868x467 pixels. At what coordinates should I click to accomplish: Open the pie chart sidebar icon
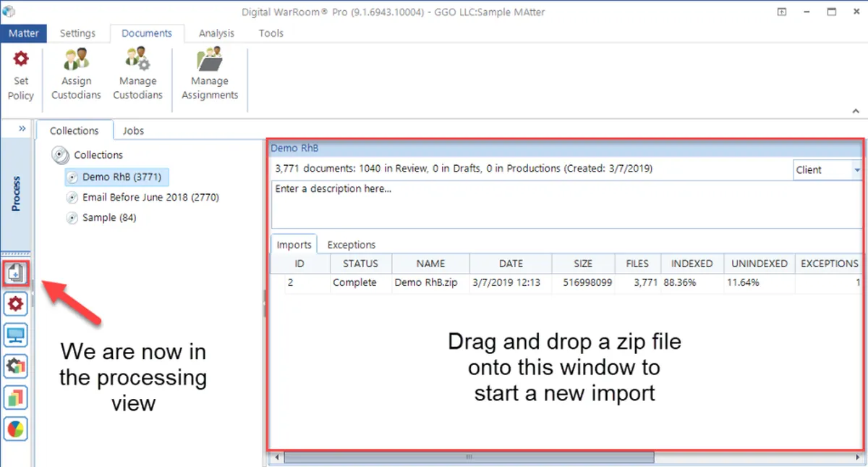coord(16,429)
